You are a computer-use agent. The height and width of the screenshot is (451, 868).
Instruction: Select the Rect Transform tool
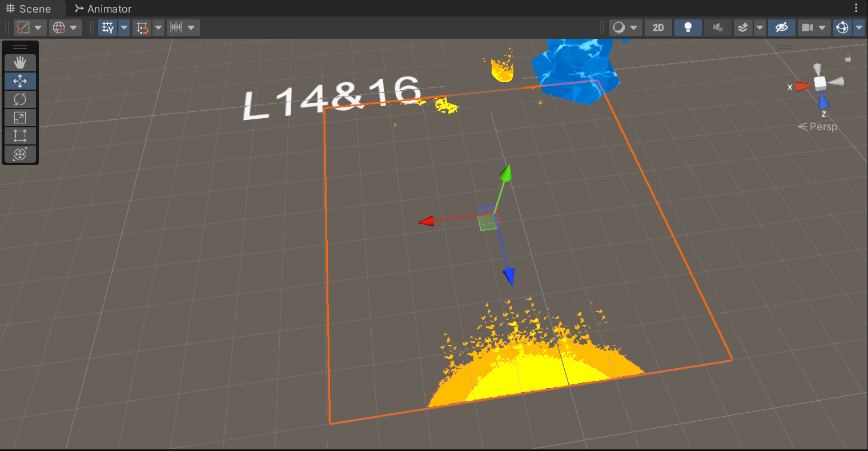tap(20, 136)
